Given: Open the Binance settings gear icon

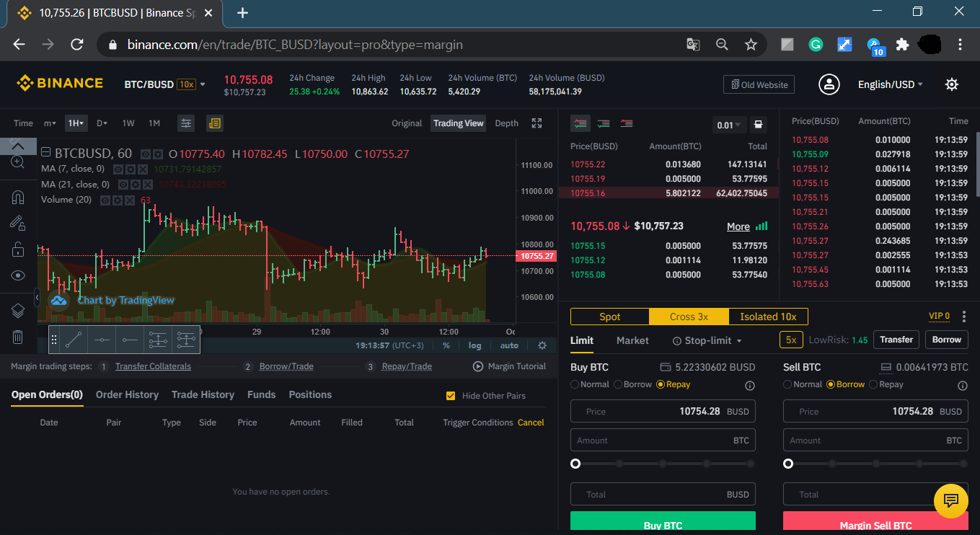Looking at the screenshot, I should 952,84.
